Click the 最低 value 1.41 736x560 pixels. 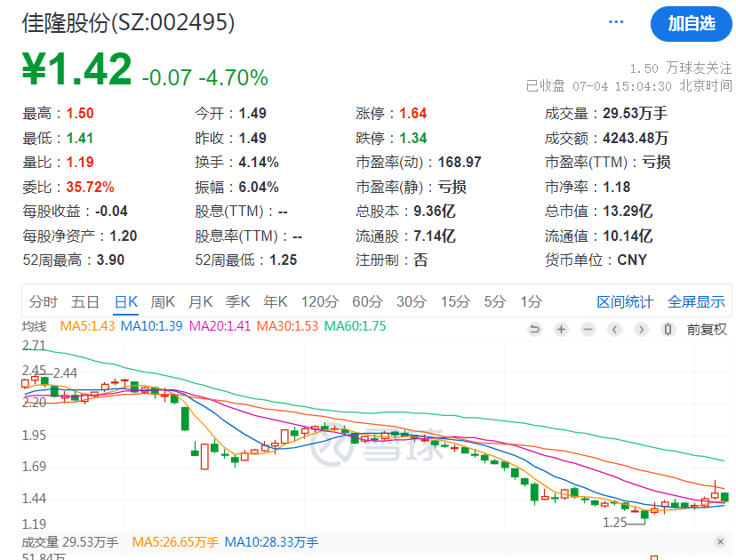coord(80,138)
